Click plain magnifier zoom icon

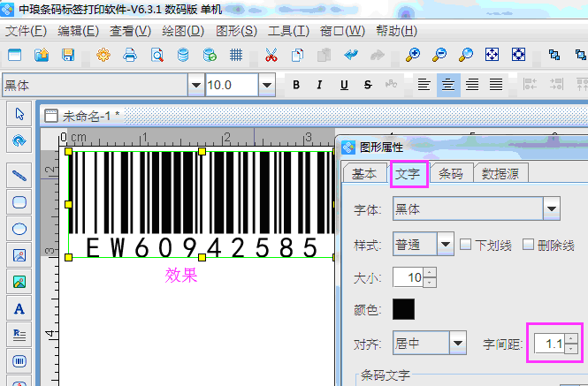pyautogui.click(x=466, y=55)
